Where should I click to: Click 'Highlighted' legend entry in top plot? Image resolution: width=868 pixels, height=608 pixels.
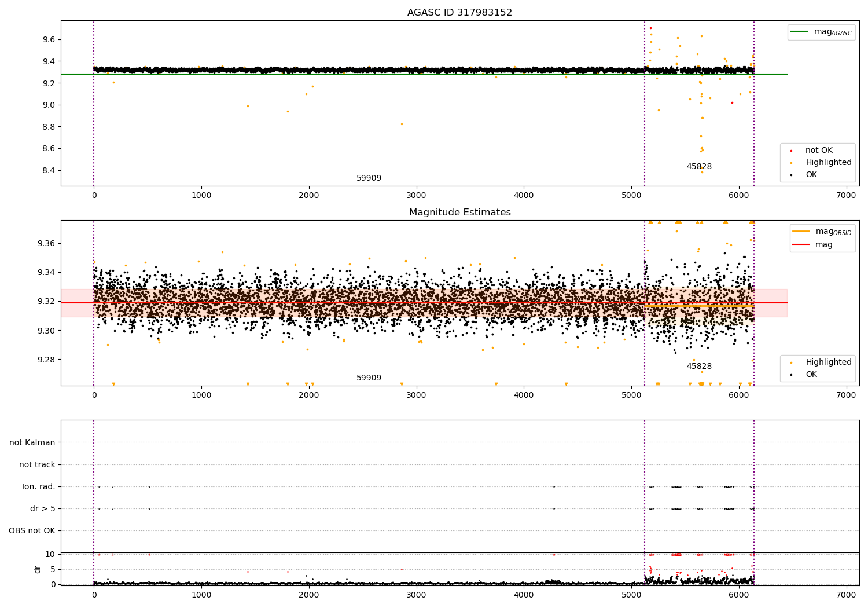click(828, 163)
